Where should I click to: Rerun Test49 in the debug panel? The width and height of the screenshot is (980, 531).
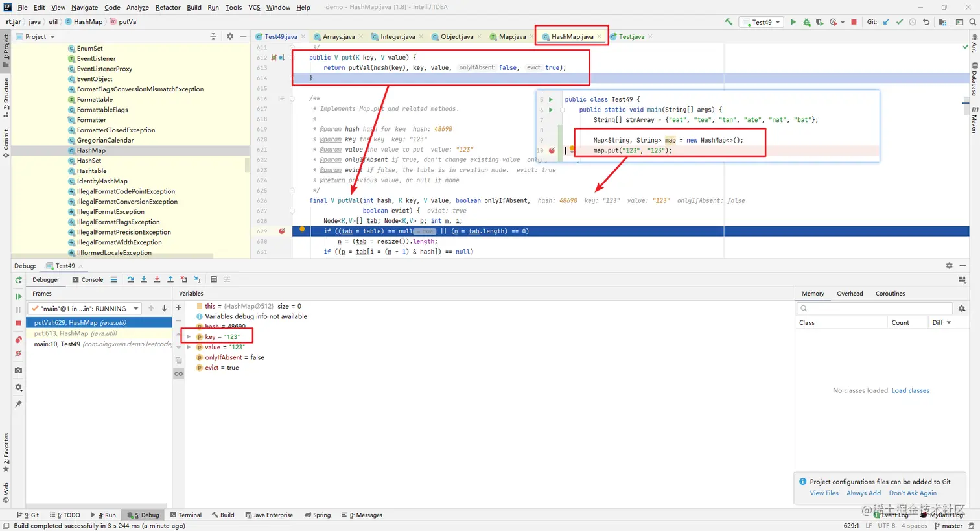(18, 280)
